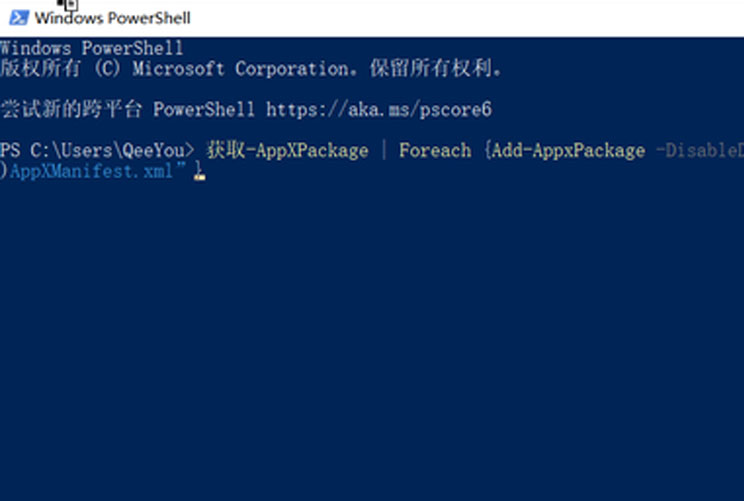Image resolution: width=744 pixels, height=501 pixels.
Task: Click the pipe symbol after AppXPackage
Action: (x=384, y=150)
